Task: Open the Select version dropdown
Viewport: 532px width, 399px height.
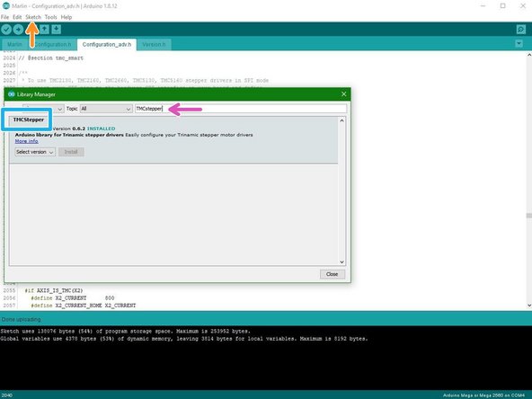Action: pyautogui.click(x=35, y=152)
